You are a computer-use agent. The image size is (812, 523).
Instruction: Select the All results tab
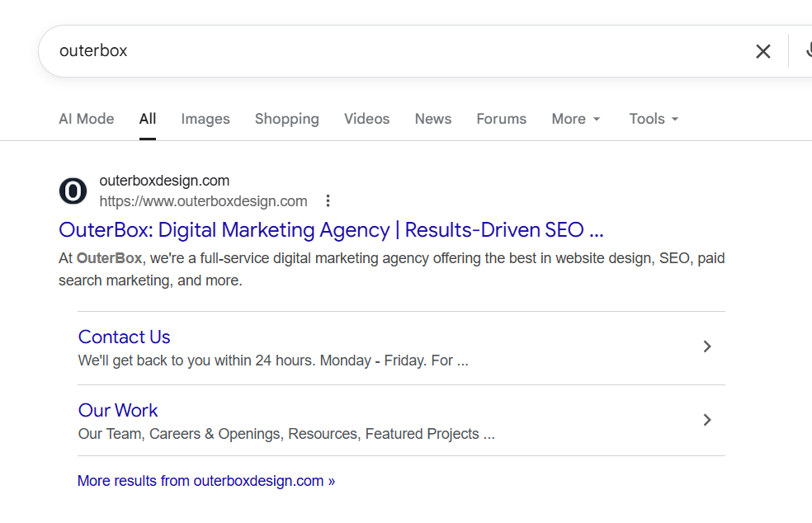tap(148, 119)
